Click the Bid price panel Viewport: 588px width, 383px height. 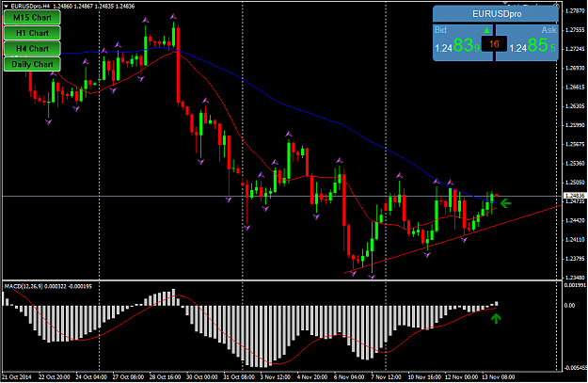pyautogui.click(x=463, y=42)
